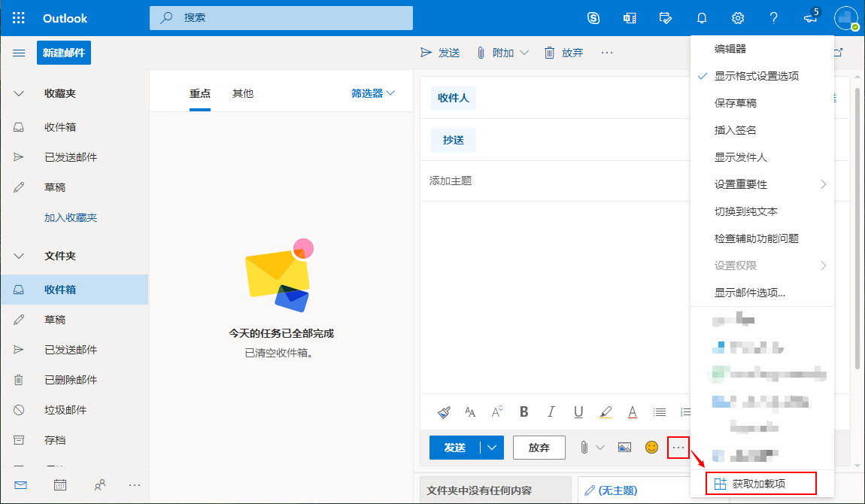Expand 设置重要性 submenu

click(763, 184)
